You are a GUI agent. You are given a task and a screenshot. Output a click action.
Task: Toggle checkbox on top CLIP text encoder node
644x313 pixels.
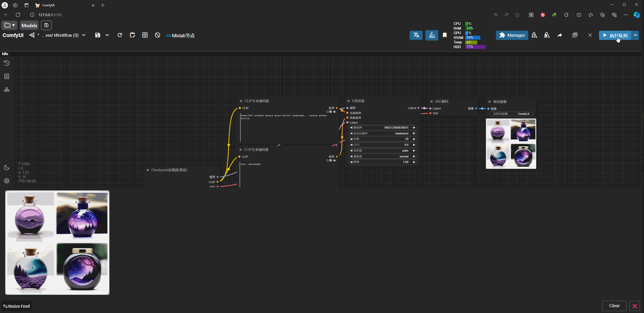click(x=330, y=112)
